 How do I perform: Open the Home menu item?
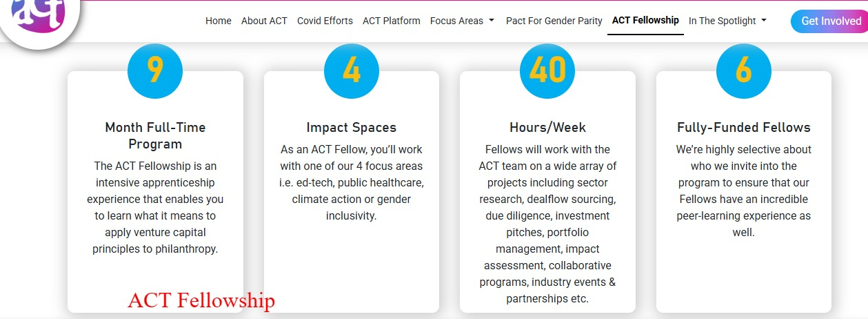click(219, 21)
